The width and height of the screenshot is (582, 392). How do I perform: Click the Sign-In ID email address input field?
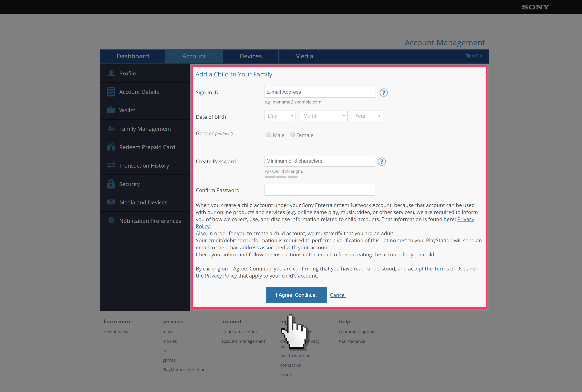[x=319, y=92]
